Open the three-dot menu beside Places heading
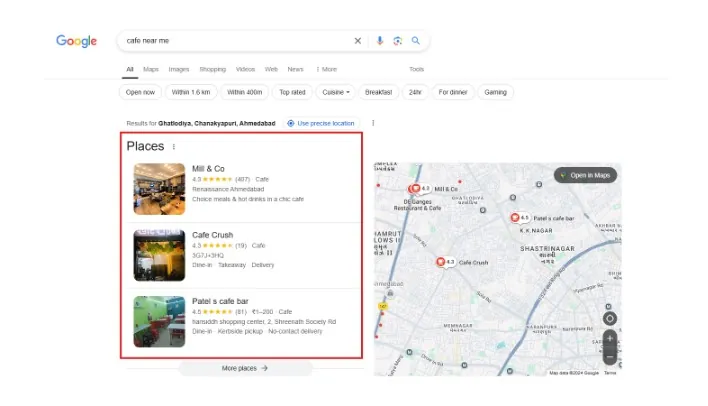Screen dimensions: 708x406 pos(174,147)
